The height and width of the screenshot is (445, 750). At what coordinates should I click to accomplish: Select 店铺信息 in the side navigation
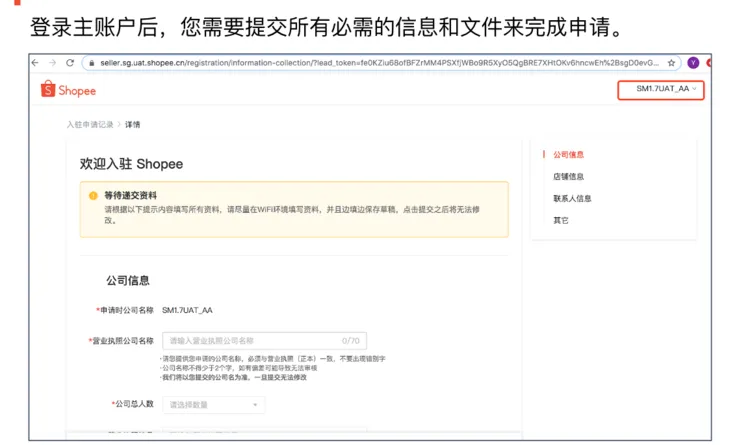[x=568, y=177]
